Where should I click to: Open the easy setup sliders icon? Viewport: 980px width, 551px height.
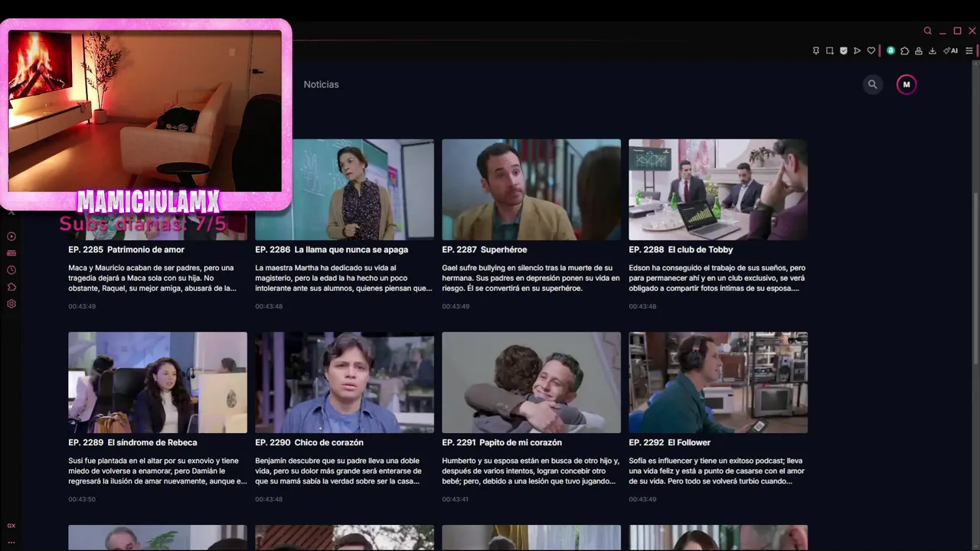click(969, 51)
